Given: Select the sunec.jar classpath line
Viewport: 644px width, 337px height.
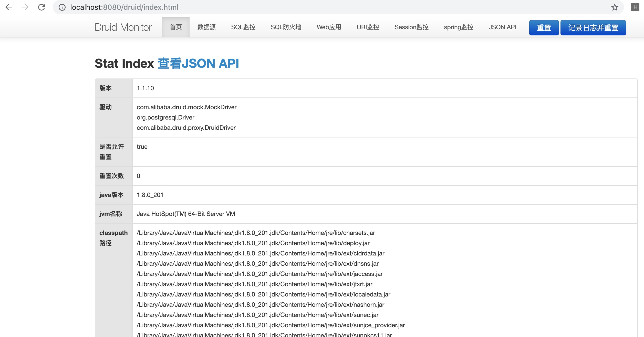Looking at the screenshot, I should [x=257, y=315].
